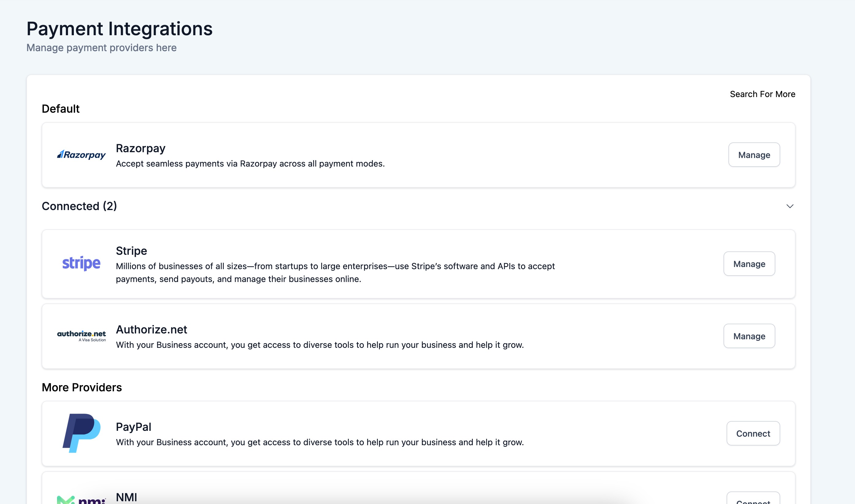The image size is (855, 504).
Task: Click the NMI provider name
Action: point(127,497)
